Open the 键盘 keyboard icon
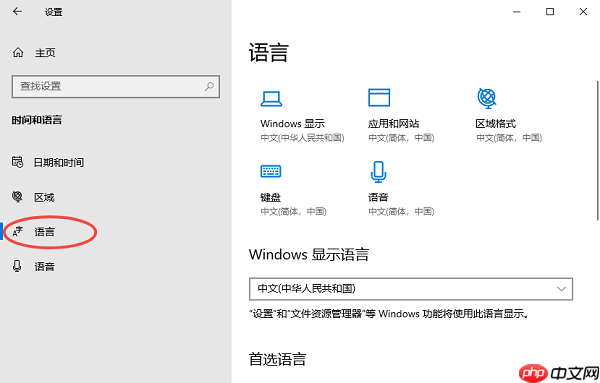This screenshot has height=383, width=600. click(x=271, y=171)
